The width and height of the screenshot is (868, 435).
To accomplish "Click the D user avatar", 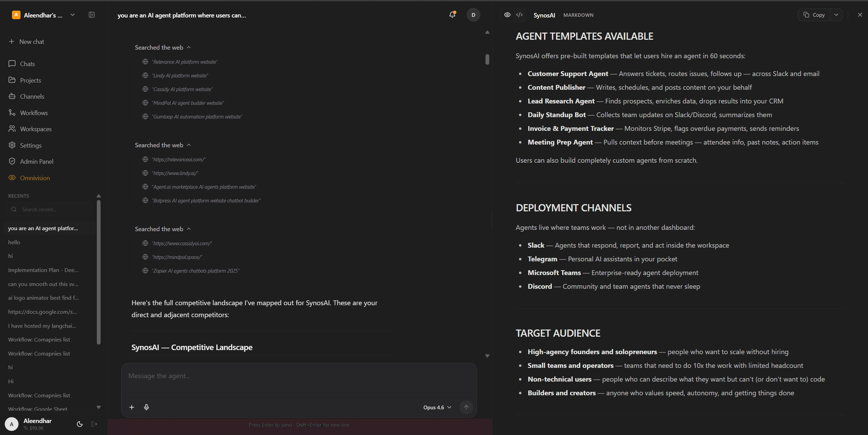I will 473,15.
